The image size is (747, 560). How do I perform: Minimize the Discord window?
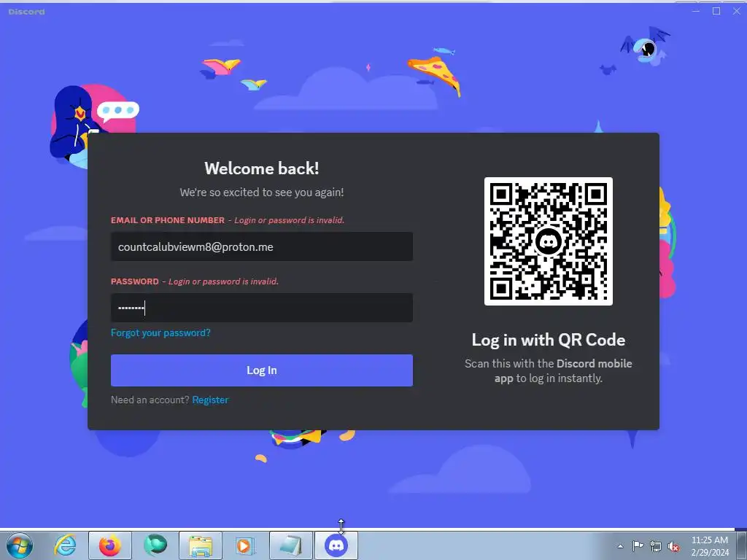(x=695, y=11)
